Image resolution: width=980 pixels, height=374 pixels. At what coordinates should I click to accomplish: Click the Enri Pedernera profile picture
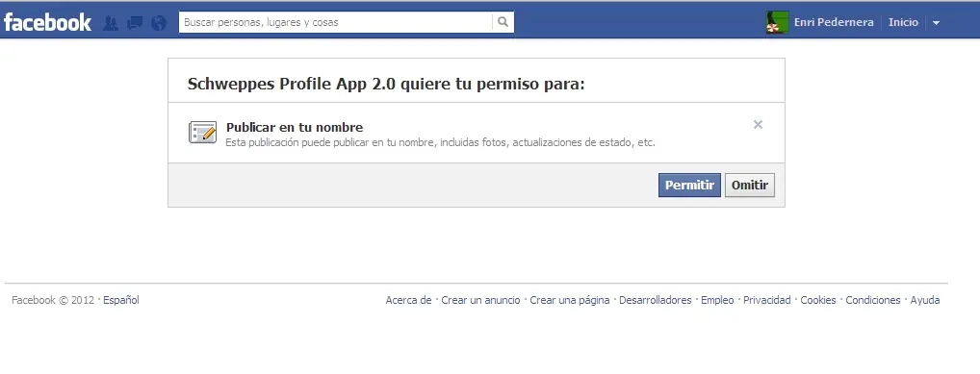tap(777, 22)
